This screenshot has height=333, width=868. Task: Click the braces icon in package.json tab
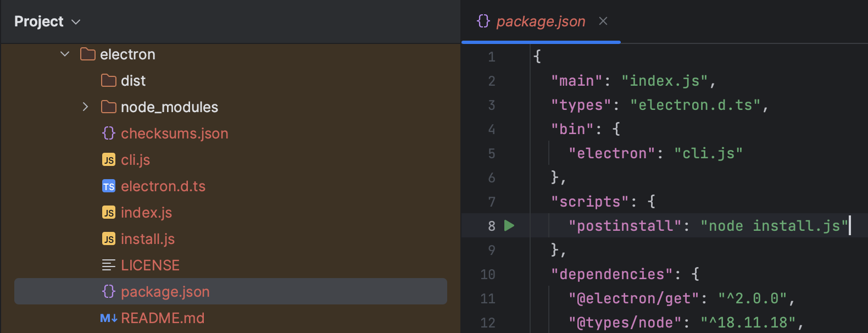click(483, 21)
